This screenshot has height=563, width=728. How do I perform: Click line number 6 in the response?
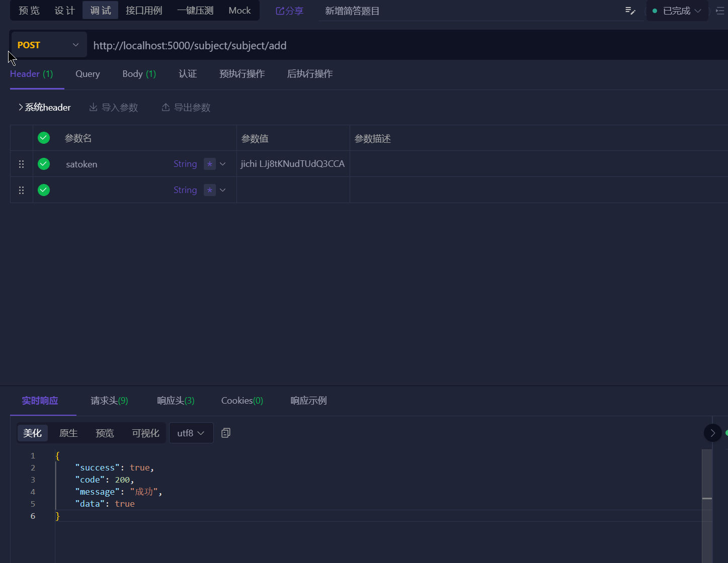pos(33,516)
